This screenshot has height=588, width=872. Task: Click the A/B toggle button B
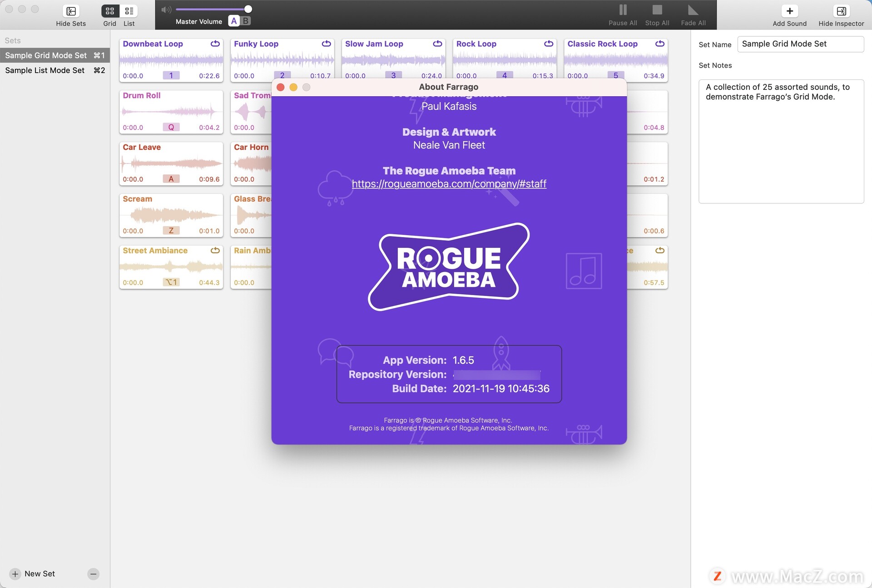tap(245, 21)
